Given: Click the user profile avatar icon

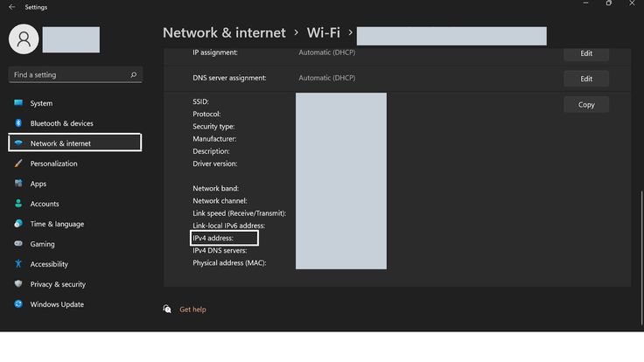Looking at the screenshot, I should (x=24, y=39).
